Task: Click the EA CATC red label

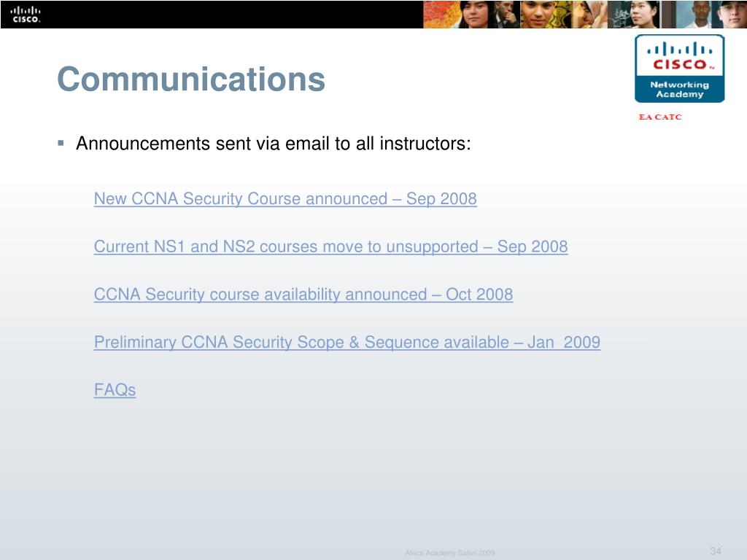Action: tap(659, 117)
